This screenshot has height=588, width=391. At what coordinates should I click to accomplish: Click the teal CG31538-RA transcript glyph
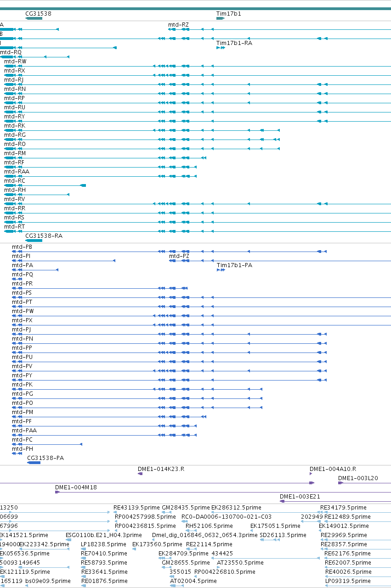(x=34, y=241)
